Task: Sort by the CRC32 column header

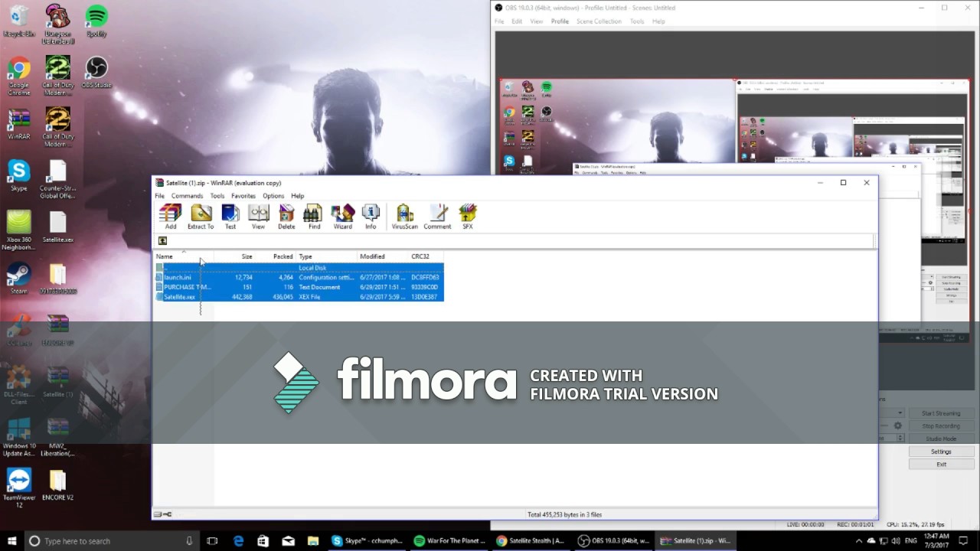Action: click(x=426, y=256)
